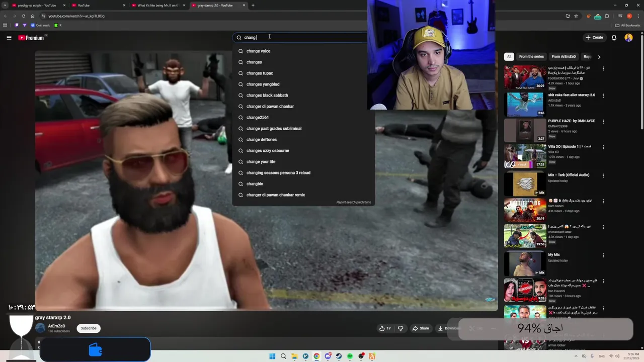Select 'changes tupac' search suggestion
The width and height of the screenshot is (644, 362).
pos(303,73)
